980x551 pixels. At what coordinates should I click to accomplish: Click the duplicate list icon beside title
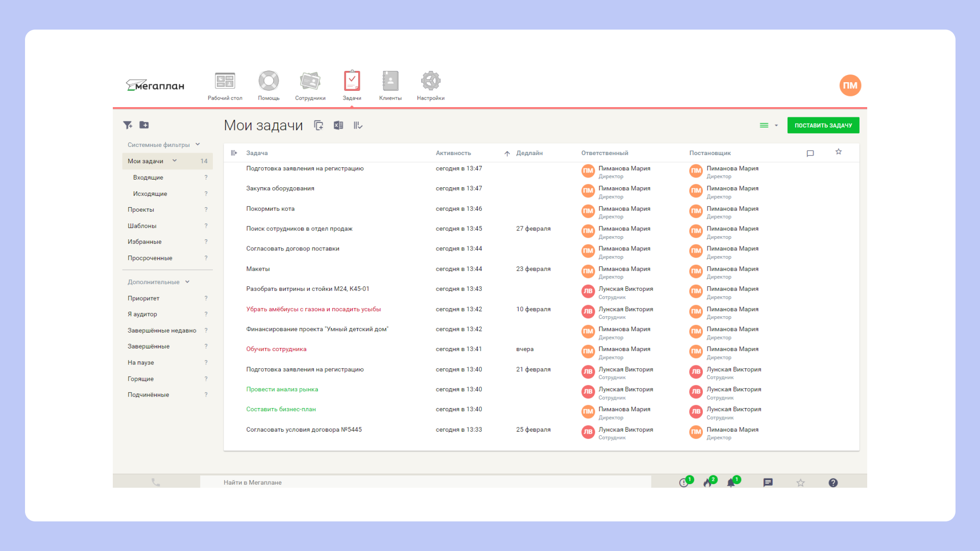(318, 126)
